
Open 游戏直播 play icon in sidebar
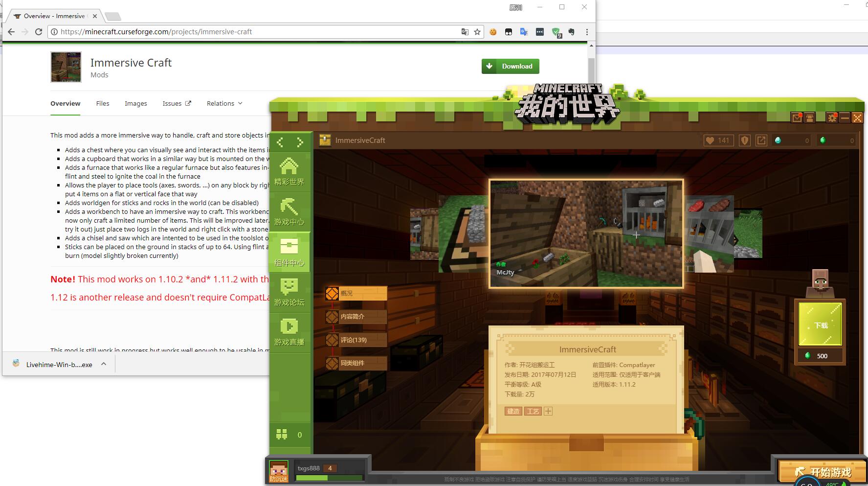pyautogui.click(x=289, y=331)
